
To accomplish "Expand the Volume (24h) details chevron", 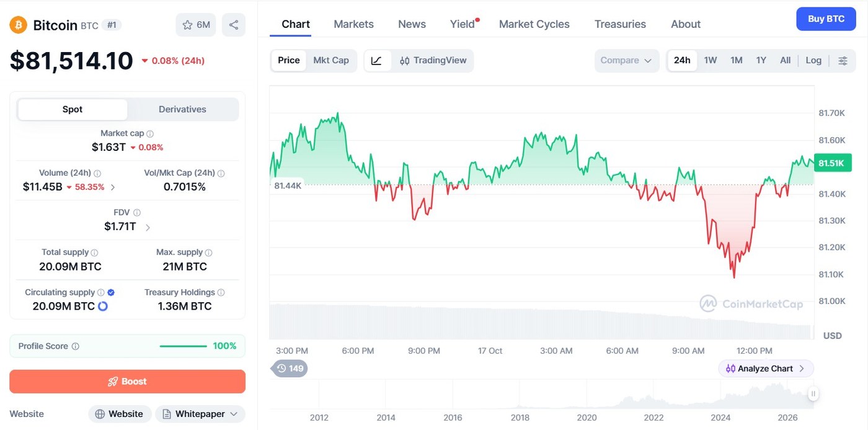I will click(112, 187).
